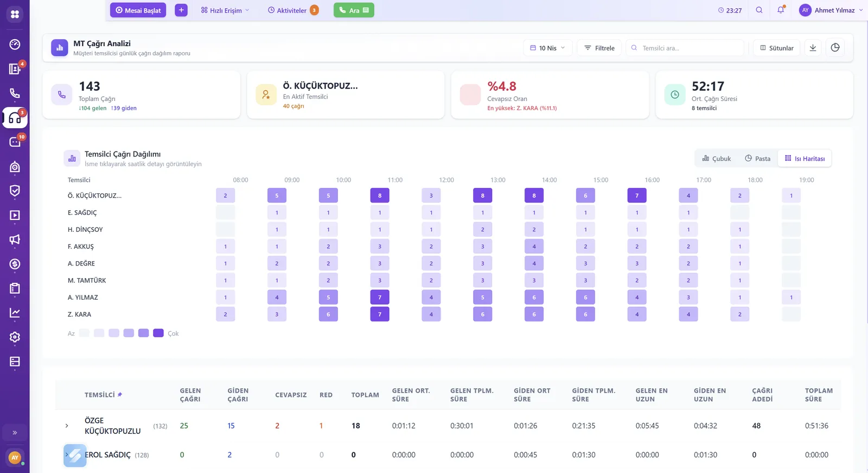Viewport: 868px width, 473px height.
Task: Open the Sütunlar column chooser
Action: [x=777, y=48]
